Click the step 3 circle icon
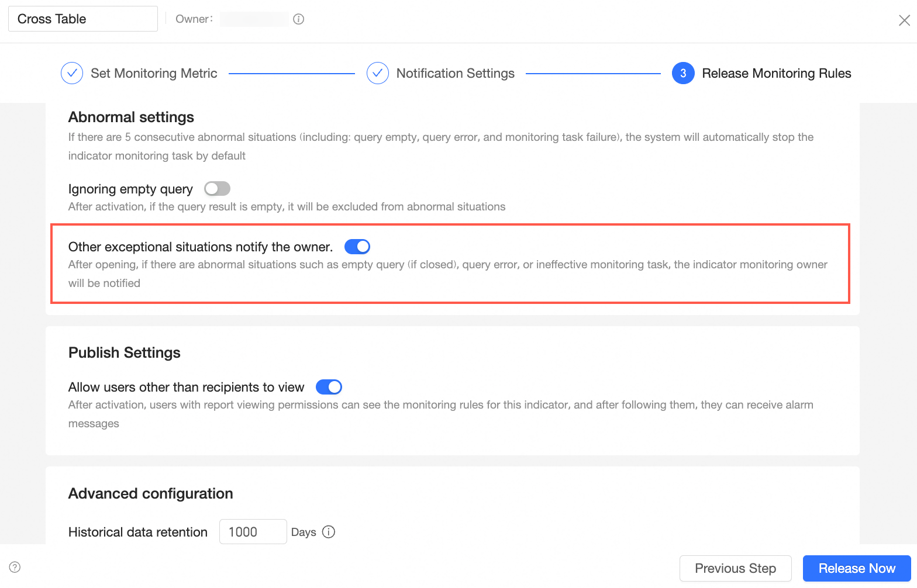 click(683, 73)
